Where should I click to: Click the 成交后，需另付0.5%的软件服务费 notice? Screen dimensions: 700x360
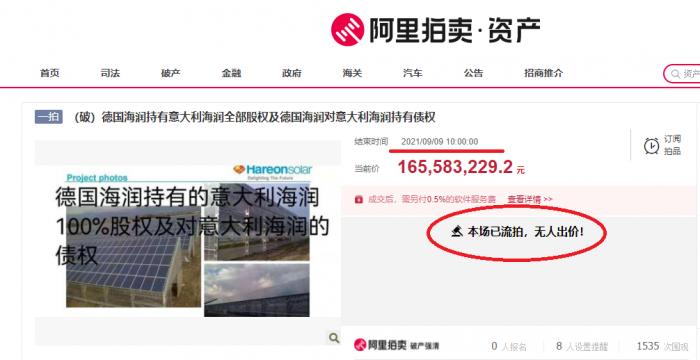[x=432, y=200]
